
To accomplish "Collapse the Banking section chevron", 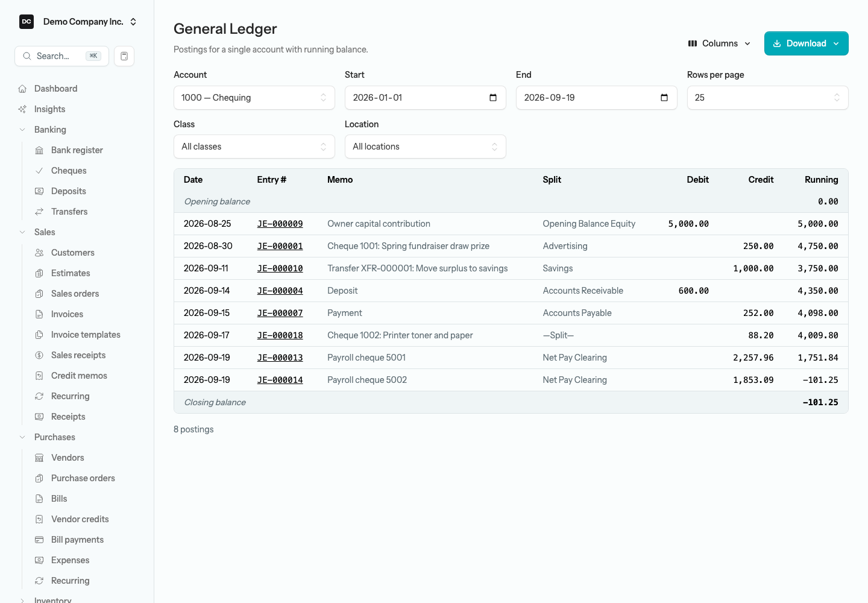I will (22, 130).
